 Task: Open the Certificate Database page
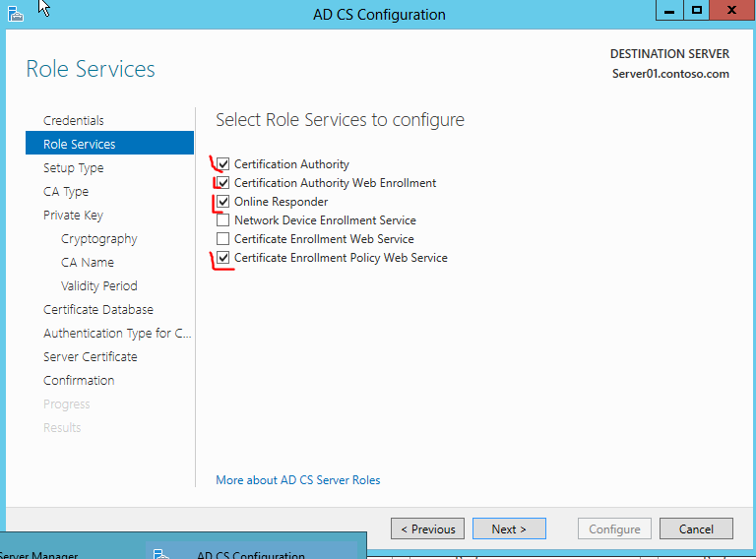pos(98,310)
